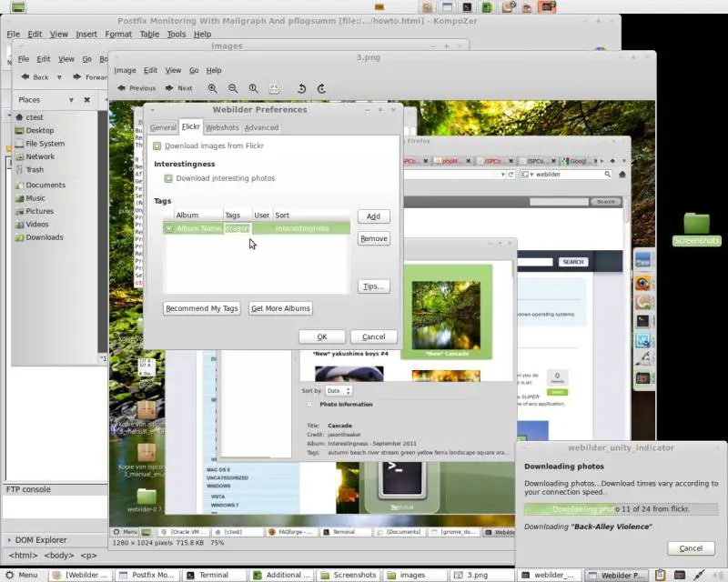Image resolution: width=728 pixels, height=582 pixels.
Task: Reload page in Firefox address bar
Action: 511,175
